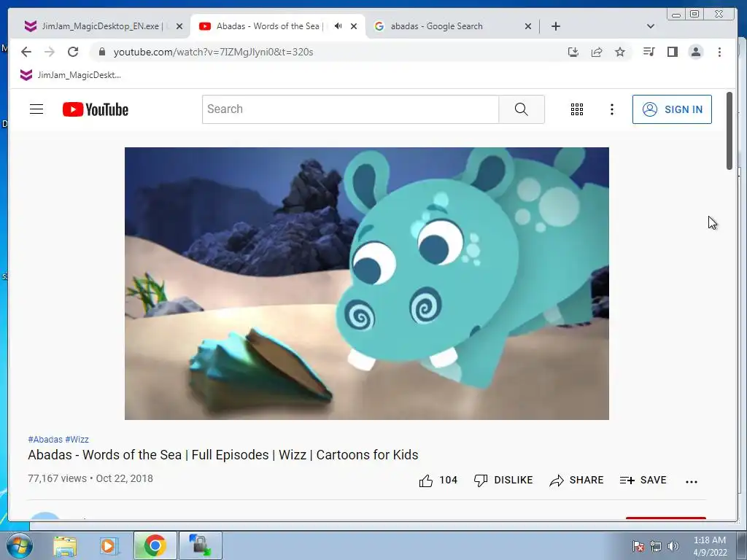This screenshot has height=560, width=747.
Task: Save video to a playlist
Action: coord(643,481)
